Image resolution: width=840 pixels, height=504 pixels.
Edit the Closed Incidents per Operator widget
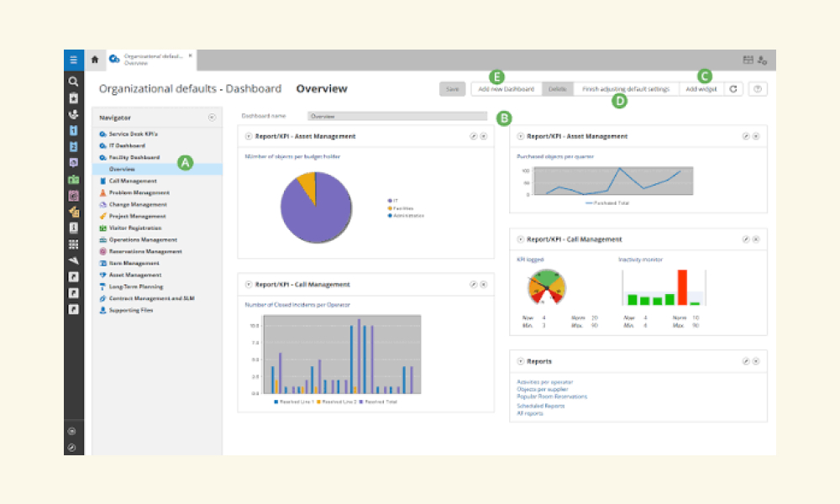click(473, 285)
